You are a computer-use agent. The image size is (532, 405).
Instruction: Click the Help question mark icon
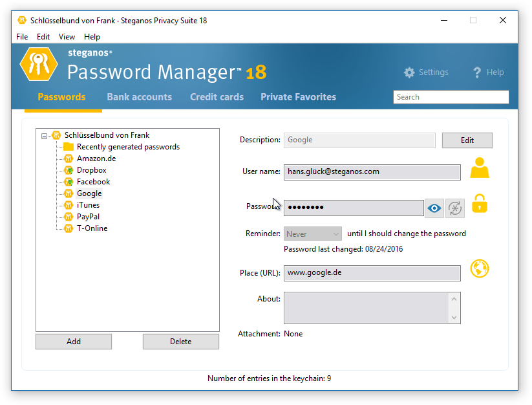click(x=478, y=72)
